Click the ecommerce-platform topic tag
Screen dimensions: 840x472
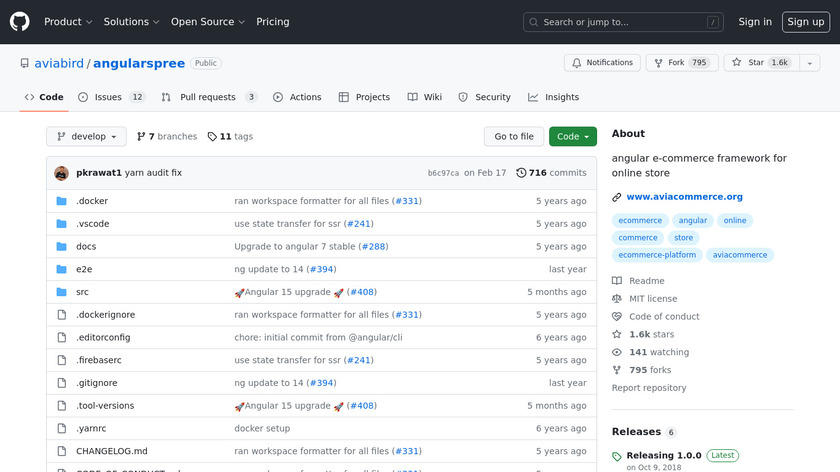pos(657,255)
